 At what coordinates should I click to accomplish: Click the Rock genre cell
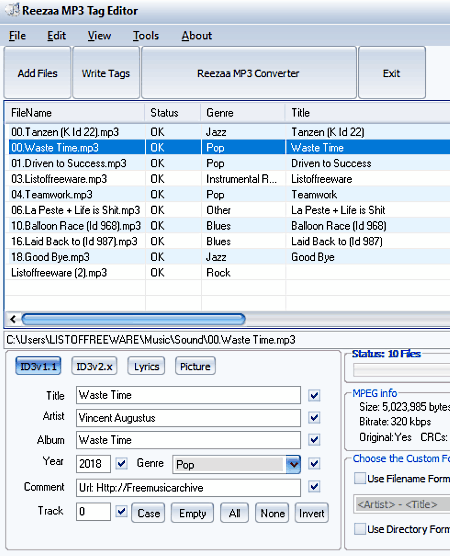pyautogui.click(x=218, y=273)
